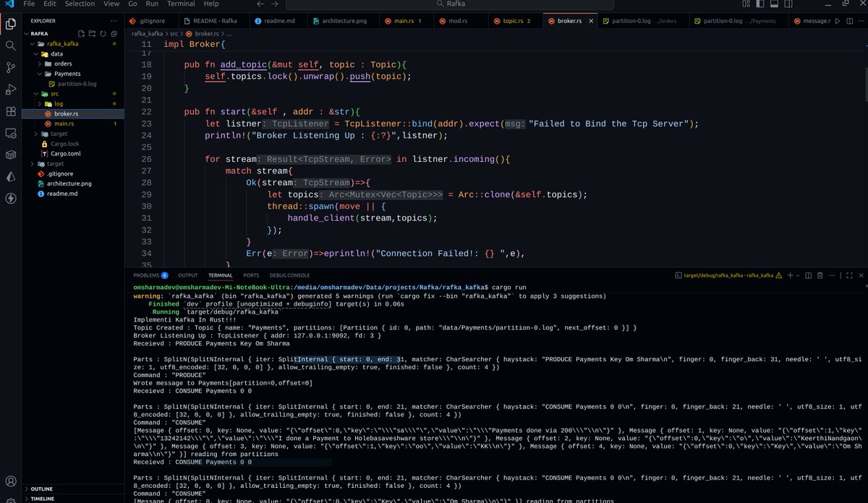Open the new terminal launch profile dropdown
The image size is (868, 503).
coord(797,275)
